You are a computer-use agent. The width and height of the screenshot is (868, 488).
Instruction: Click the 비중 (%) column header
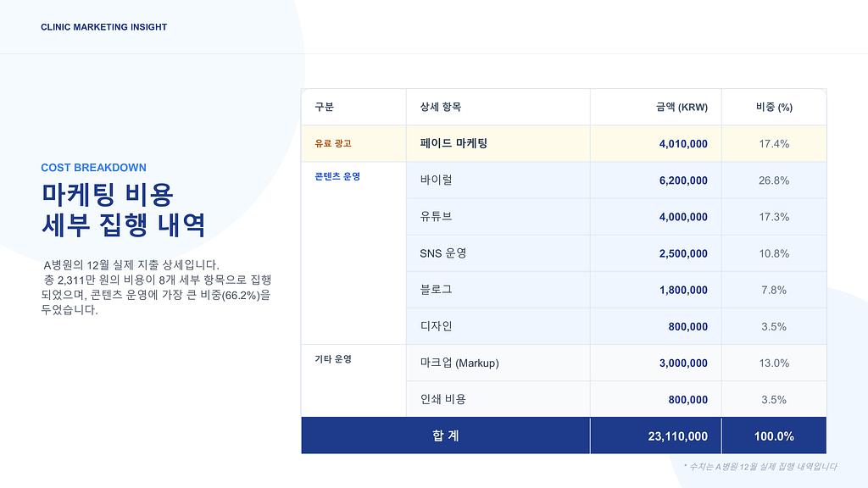click(x=773, y=108)
